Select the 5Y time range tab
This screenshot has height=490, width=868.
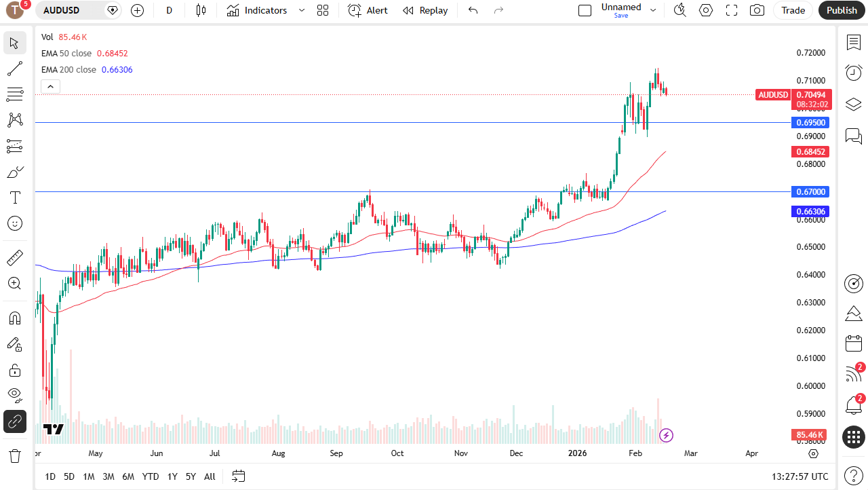pyautogui.click(x=191, y=476)
